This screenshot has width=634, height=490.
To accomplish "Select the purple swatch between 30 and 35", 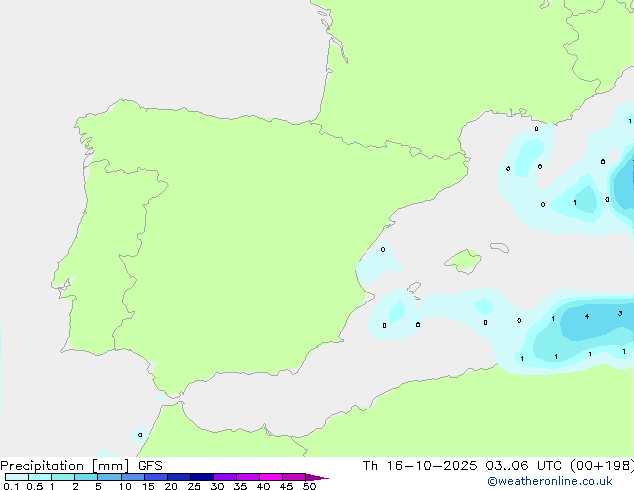I will (x=225, y=477).
